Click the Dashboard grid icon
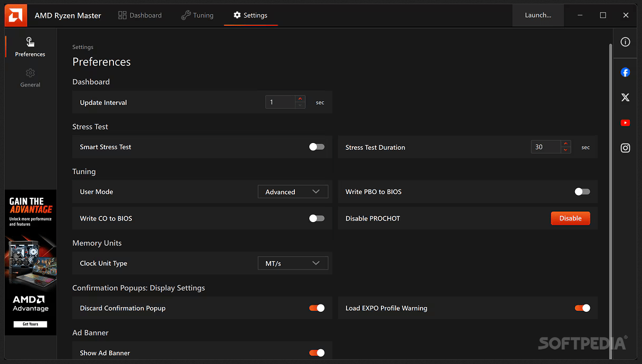 [x=122, y=15]
